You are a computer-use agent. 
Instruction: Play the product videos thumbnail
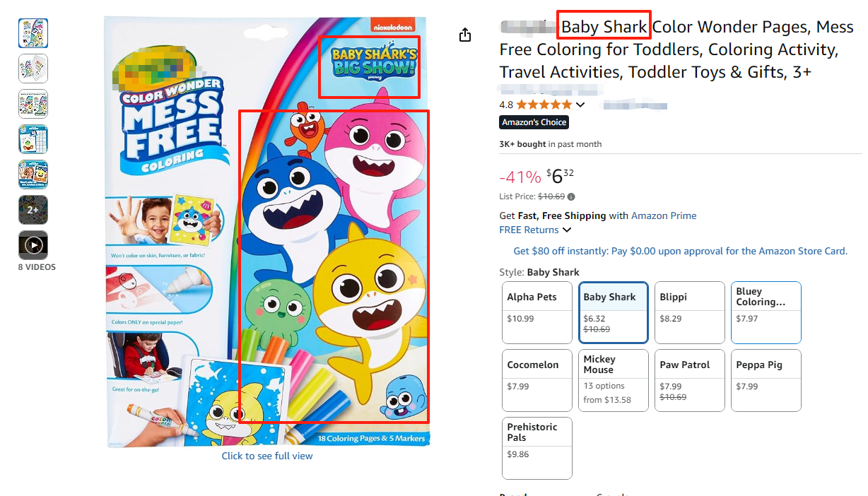click(x=33, y=245)
